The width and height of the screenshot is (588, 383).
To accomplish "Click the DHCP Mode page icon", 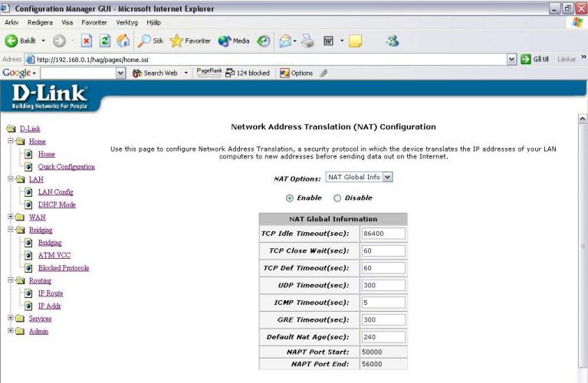I will pyautogui.click(x=28, y=205).
